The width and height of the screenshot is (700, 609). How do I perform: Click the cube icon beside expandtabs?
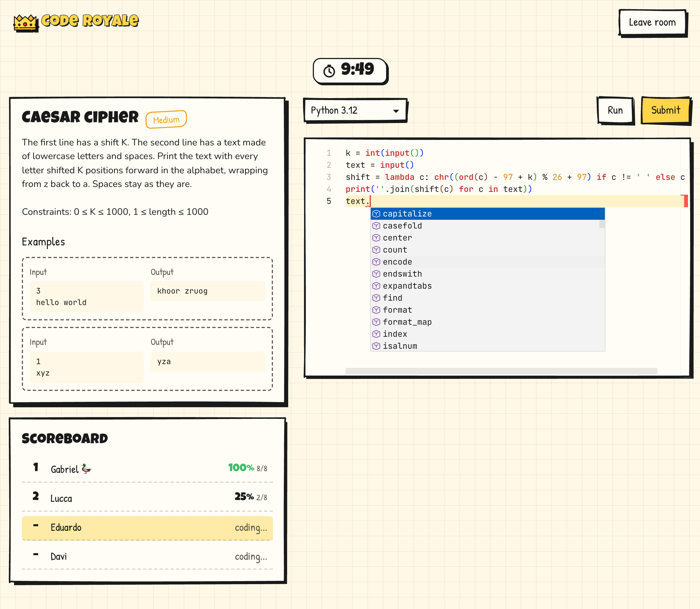click(376, 286)
